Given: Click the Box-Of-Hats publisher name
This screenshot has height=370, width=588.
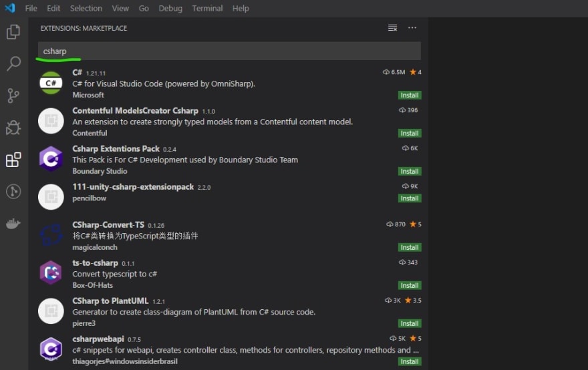Looking at the screenshot, I should [x=93, y=285].
